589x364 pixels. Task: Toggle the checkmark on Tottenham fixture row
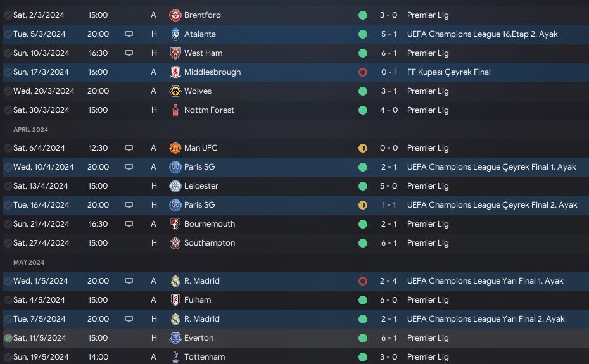point(8,357)
